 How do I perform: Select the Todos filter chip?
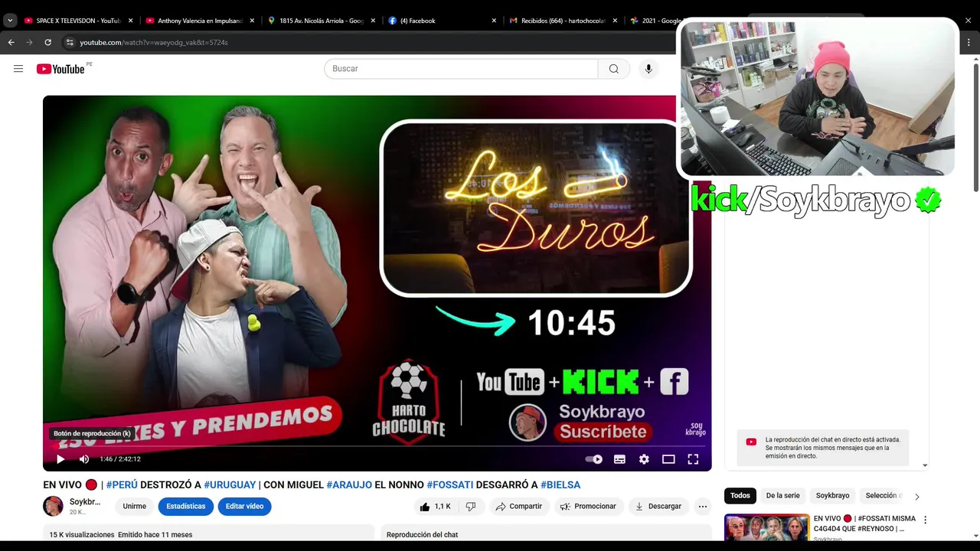(740, 496)
